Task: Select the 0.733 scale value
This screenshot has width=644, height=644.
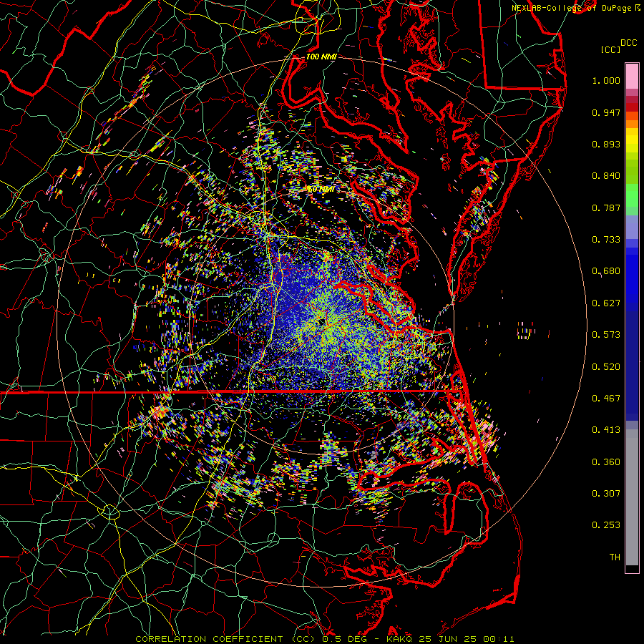Action: coord(606,240)
